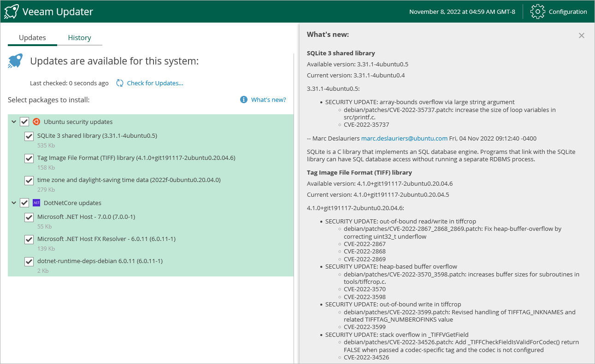The image size is (595, 364).
Task: Close the What's new panel
Action: (581, 35)
